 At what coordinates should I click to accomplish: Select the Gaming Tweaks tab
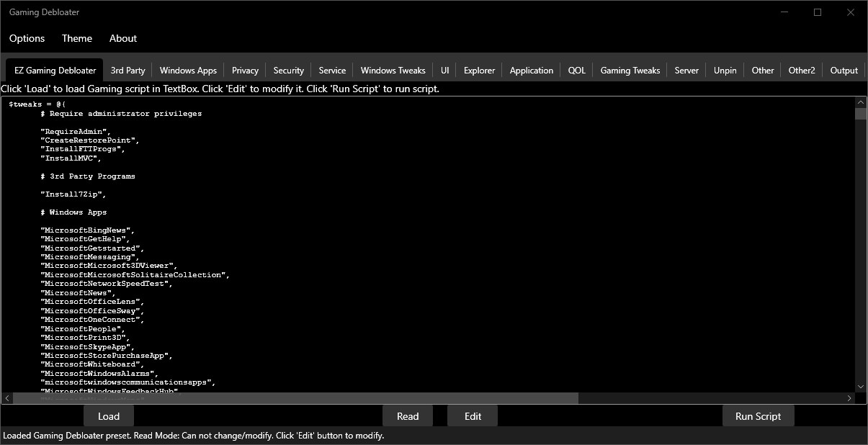pyautogui.click(x=630, y=71)
